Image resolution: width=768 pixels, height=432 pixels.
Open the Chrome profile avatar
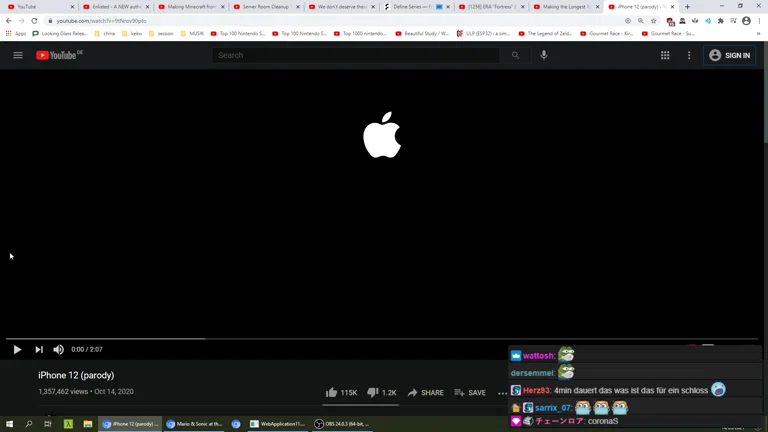click(x=746, y=21)
